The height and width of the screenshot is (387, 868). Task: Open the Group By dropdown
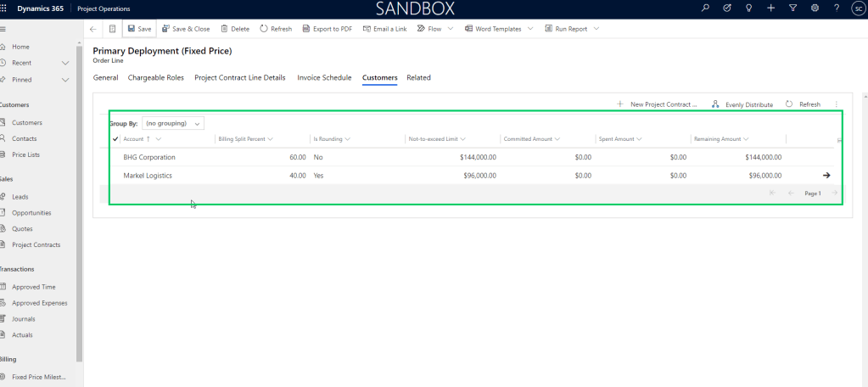tap(173, 123)
